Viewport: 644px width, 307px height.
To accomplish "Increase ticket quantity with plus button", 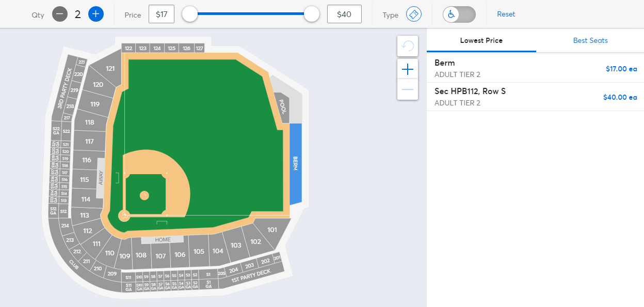I will pyautogui.click(x=96, y=14).
